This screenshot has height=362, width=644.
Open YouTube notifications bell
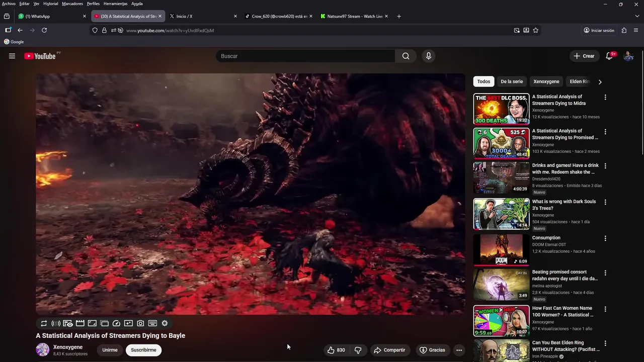(x=609, y=56)
